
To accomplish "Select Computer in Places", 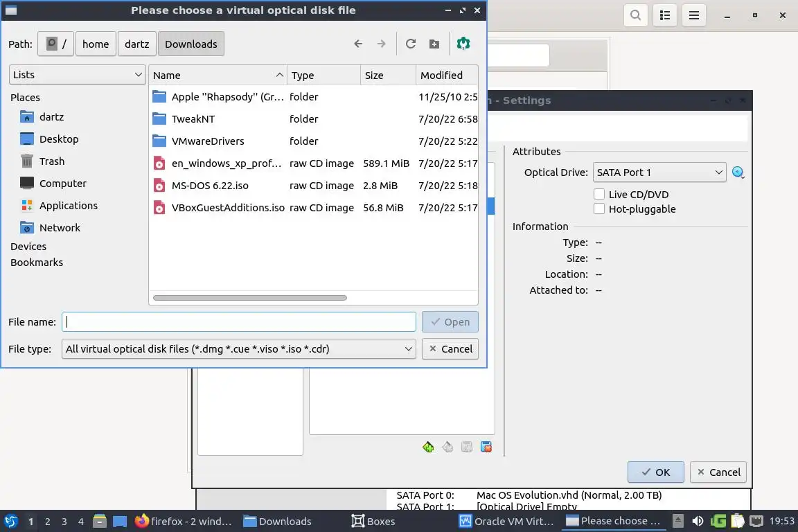I will [x=53, y=184].
